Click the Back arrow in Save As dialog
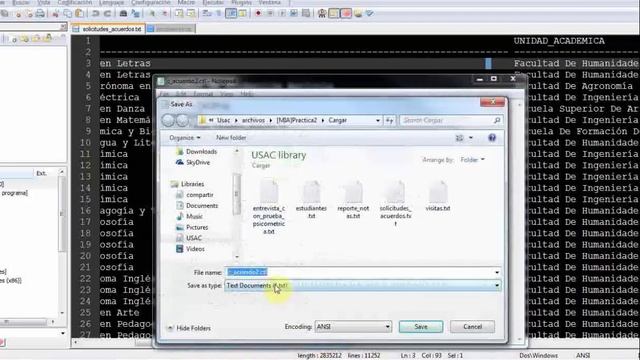The width and height of the screenshot is (640, 360). 168,120
